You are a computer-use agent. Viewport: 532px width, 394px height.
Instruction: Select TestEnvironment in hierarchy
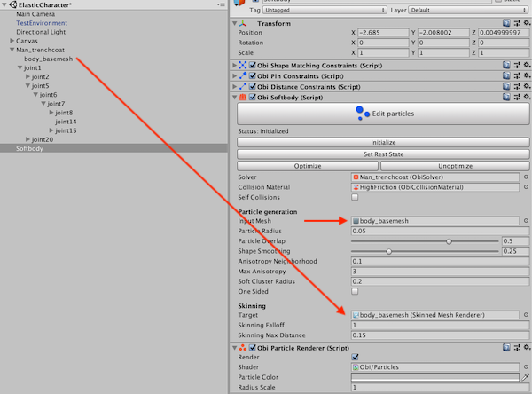42,23
